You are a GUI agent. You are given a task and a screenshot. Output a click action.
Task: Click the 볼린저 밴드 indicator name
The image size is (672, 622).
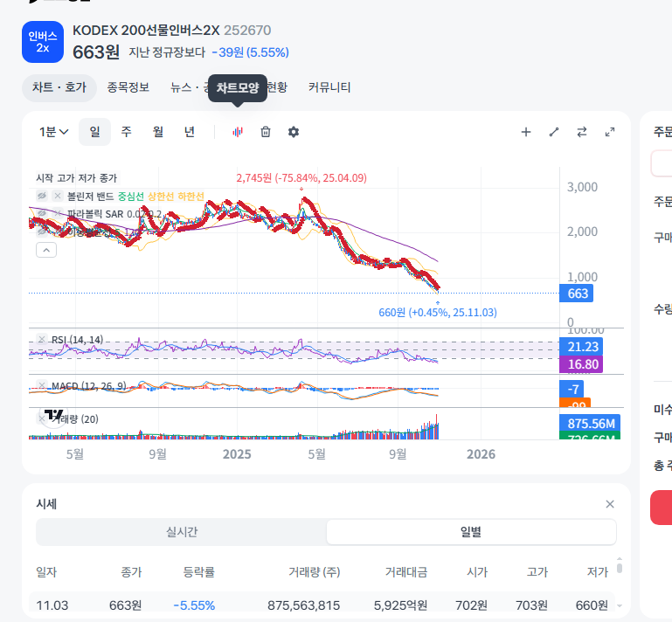[x=90, y=197]
